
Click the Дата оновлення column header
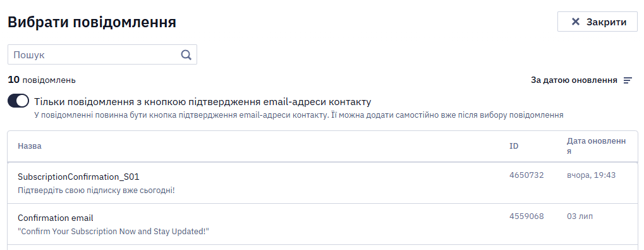click(x=597, y=146)
